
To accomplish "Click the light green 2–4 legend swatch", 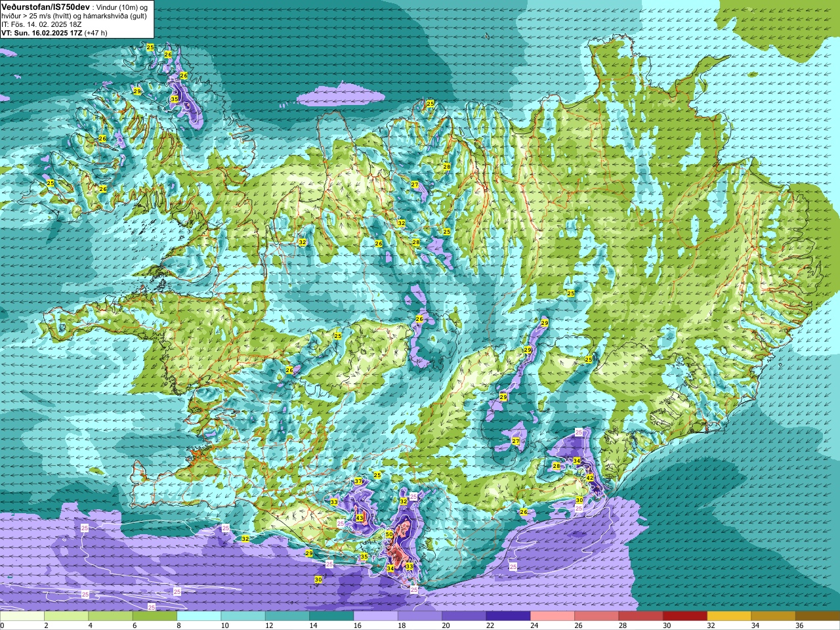I will (x=66, y=616).
